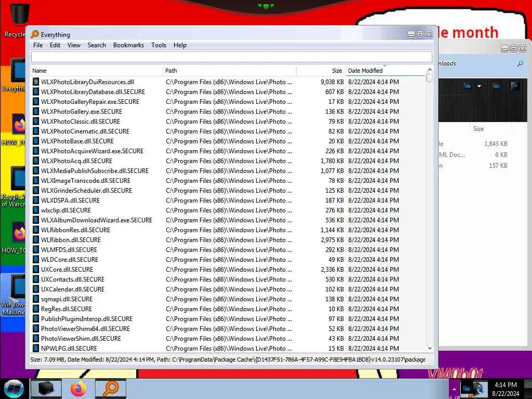The height and width of the screenshot is (399, 532).
Task: Select file icon of wlxclip.dll.SECURE
Action: (36, 210)
